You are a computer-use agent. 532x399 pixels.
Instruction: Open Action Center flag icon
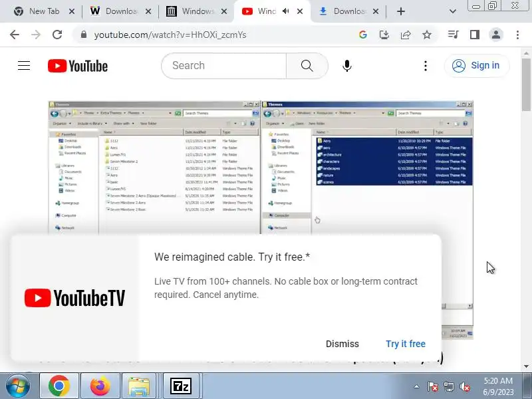(x=433, y=386)
